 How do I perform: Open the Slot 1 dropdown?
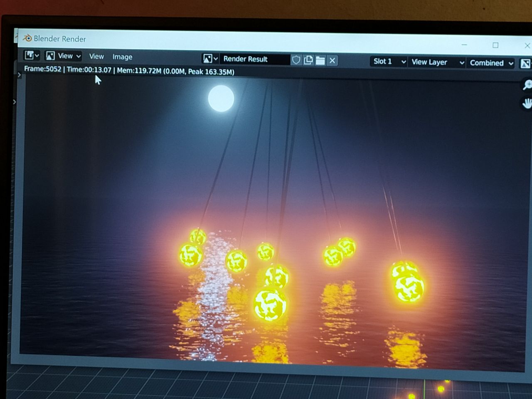click(x=389, y=62)
